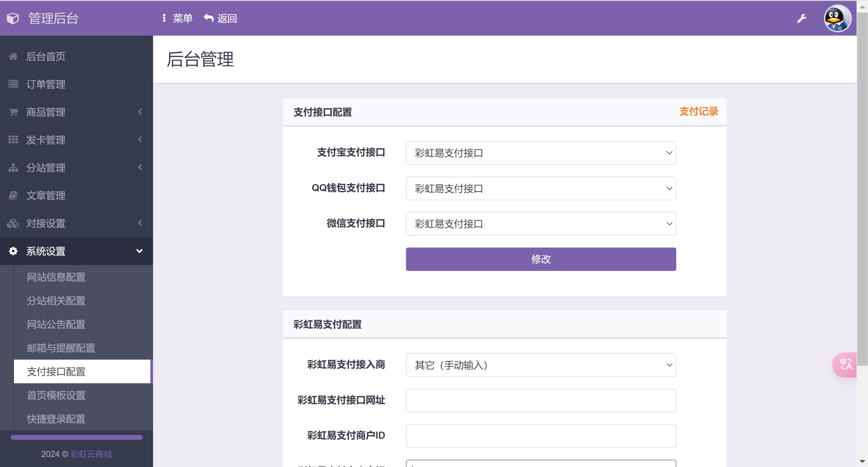The image size is (868, 467).
Task: Click the page vertical scrollbar
Action: click(862, 190)
